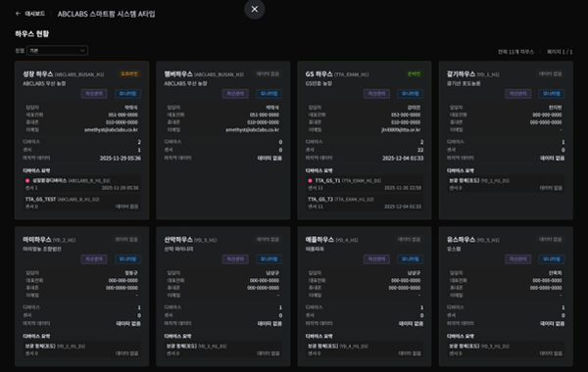Click orange status badge on ABCLABS_BUSAN_H1 card
Image resolution: width=588 pixels, height=372 pixels.
tap(129, 73)
